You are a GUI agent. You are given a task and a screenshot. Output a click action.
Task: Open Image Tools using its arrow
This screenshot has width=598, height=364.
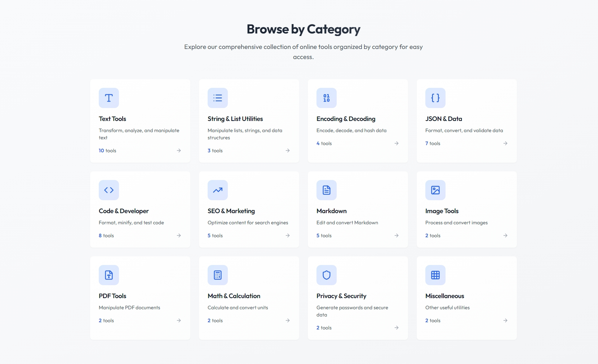point(505,235)
